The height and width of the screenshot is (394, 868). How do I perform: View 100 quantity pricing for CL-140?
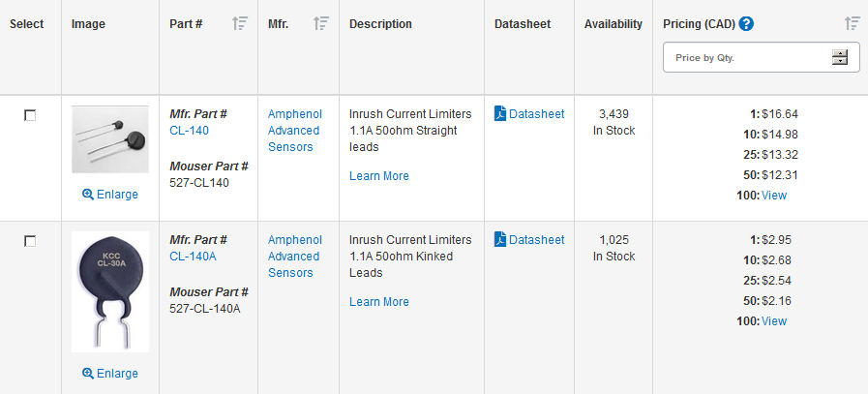[774, 195]
